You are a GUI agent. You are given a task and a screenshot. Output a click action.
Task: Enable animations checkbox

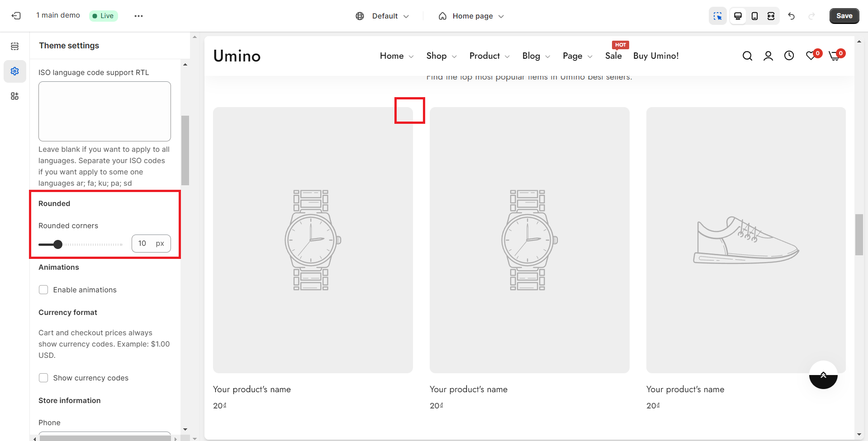coord(43,290)
